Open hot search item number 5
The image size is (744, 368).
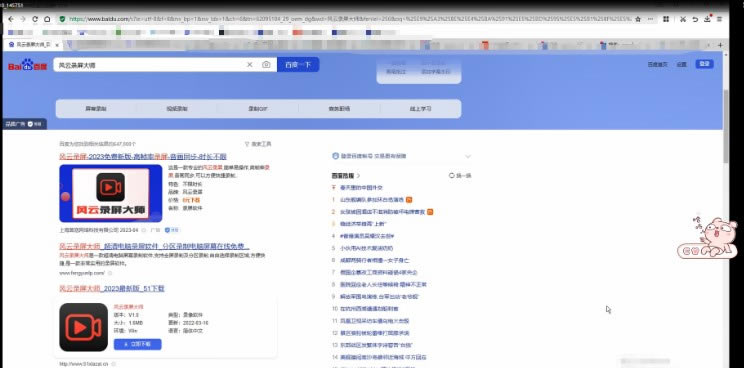(366, 248)
